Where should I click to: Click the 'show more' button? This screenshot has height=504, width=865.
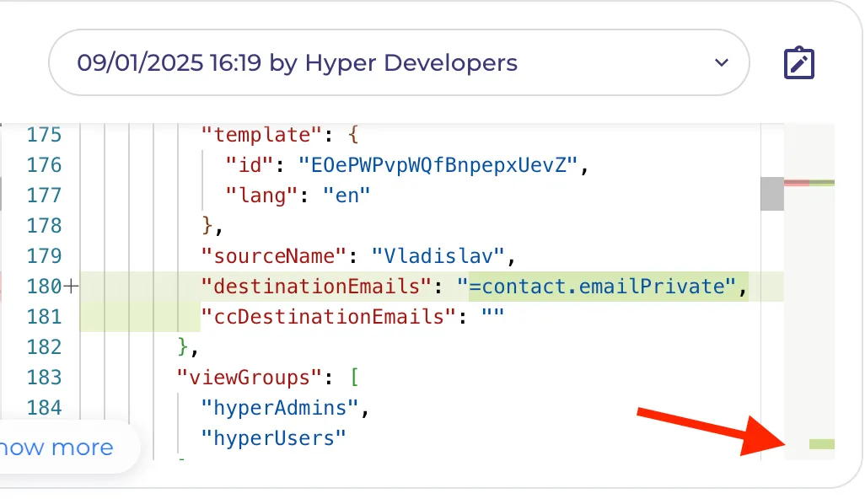pos(56,448)
